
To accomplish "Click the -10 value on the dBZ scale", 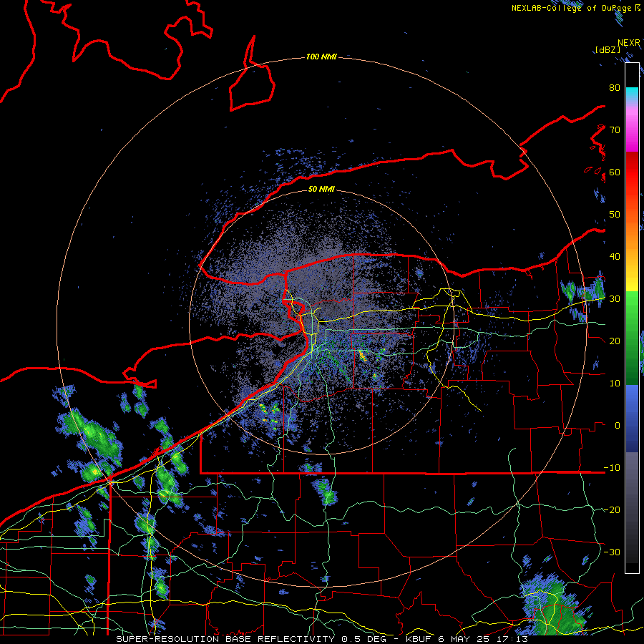I will [x=612, y=467].
